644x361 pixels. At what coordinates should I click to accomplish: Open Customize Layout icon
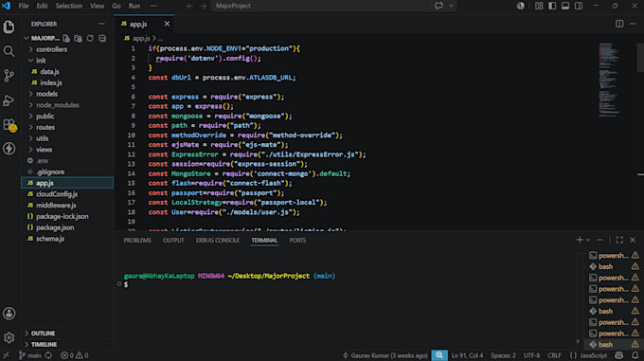[539, 6]
